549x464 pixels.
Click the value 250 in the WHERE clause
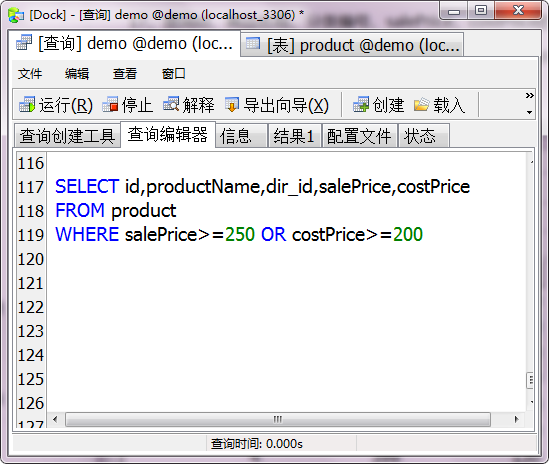click(x=240, y=234)
